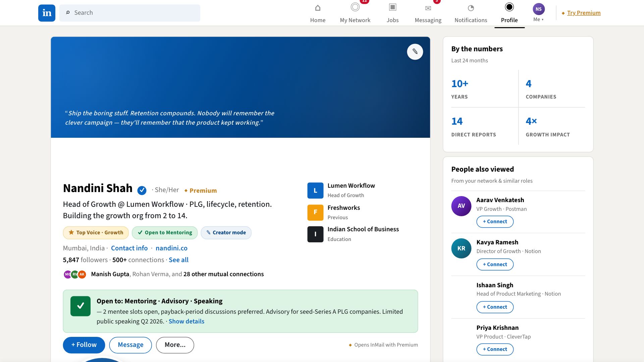Screen dimensions: 644x362
Task: Click the Message button
Action: coord(130,345)
